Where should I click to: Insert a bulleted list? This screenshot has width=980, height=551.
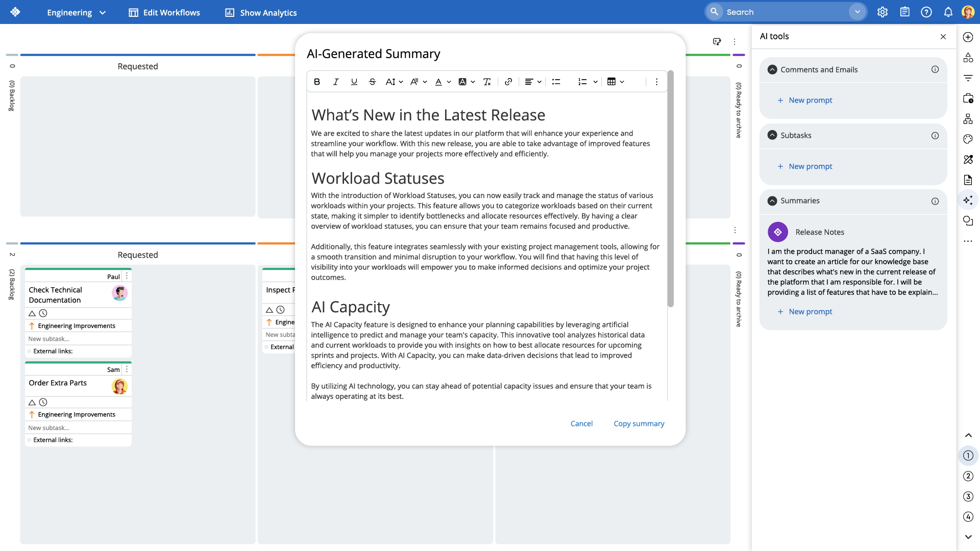[556, 82]
